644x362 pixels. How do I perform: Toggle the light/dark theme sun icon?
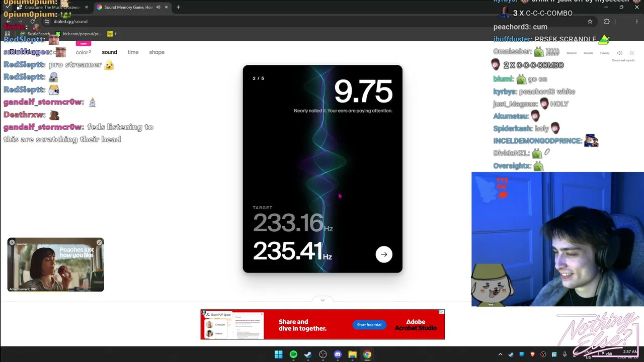point(632,53)
